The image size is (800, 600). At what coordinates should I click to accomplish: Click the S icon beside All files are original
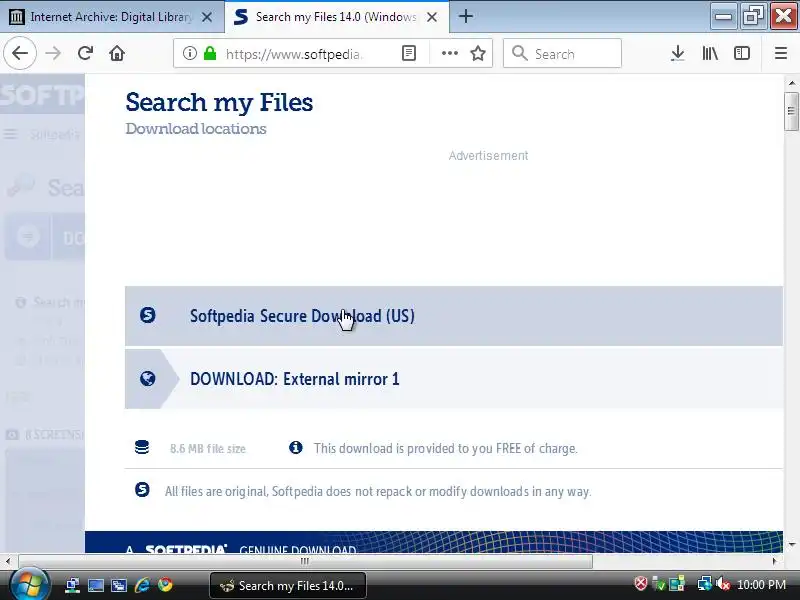(x=142, y=490)
